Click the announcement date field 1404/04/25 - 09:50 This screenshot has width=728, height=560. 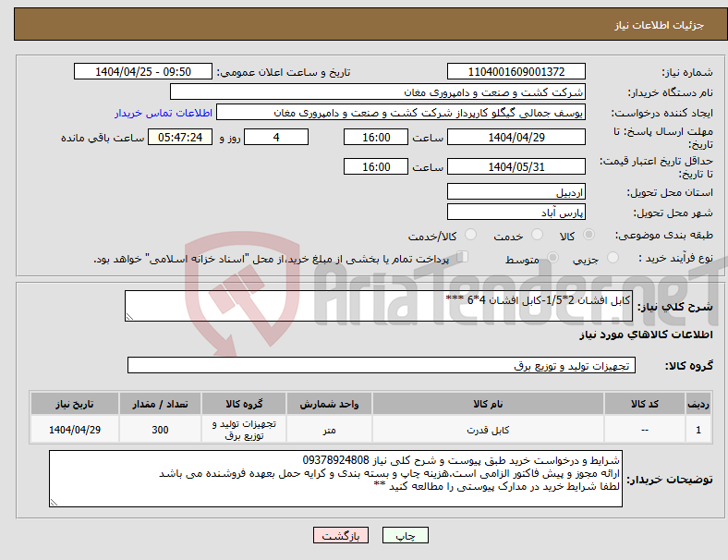pos(143,72)
